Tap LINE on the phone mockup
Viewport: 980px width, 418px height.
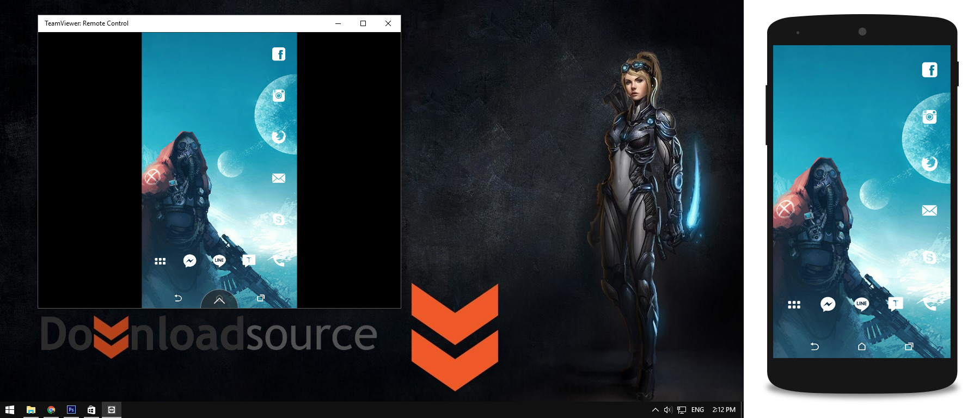862,304
